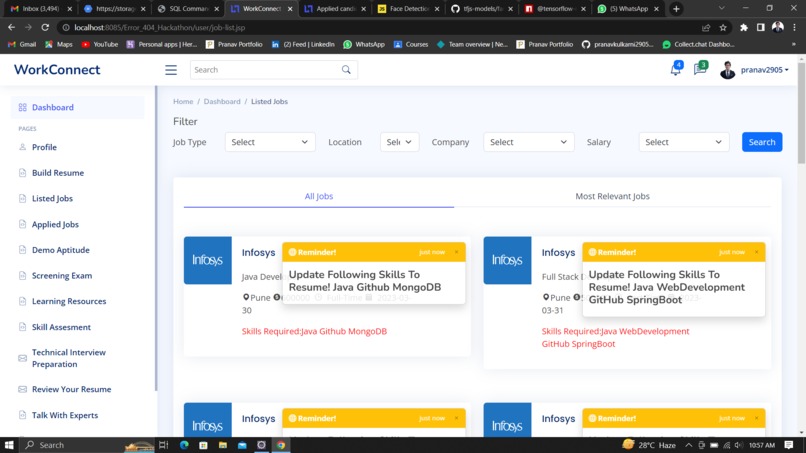Show more bookmarks with the chevron
The width and height of the screenshot is (806, 453).
point(794,44)
